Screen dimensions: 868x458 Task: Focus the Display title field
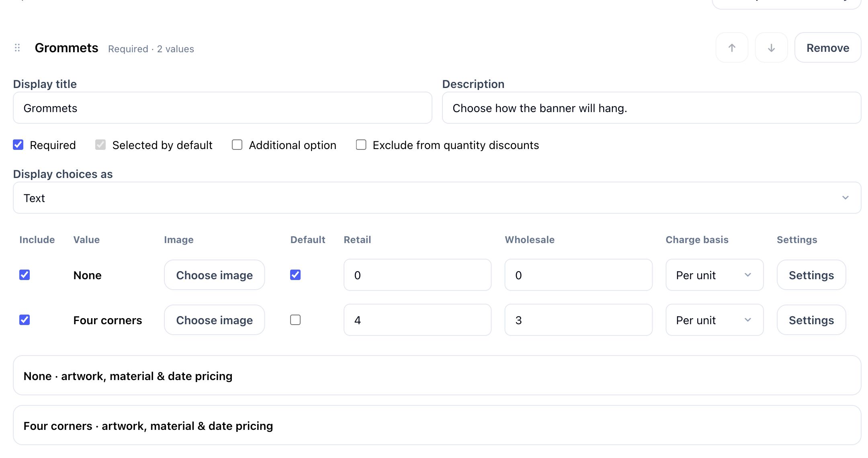(223, 108)
